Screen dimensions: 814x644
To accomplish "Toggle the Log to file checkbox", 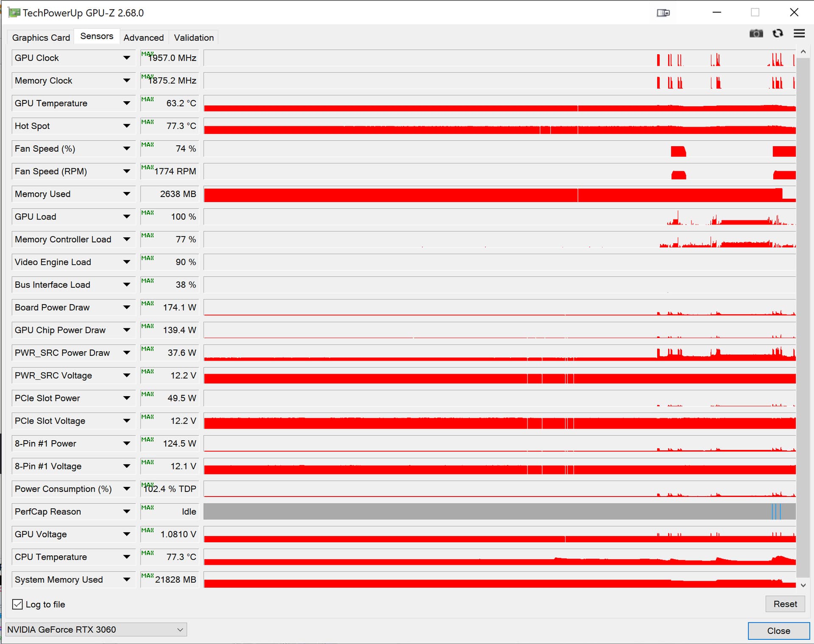I will (17, 604).
